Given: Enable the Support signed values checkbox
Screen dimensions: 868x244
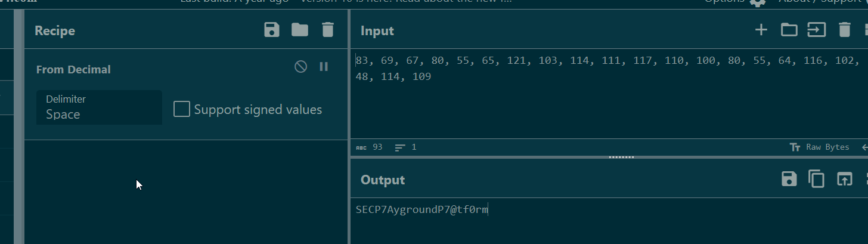Looking at the screenshot, I should tap(182, 109).
